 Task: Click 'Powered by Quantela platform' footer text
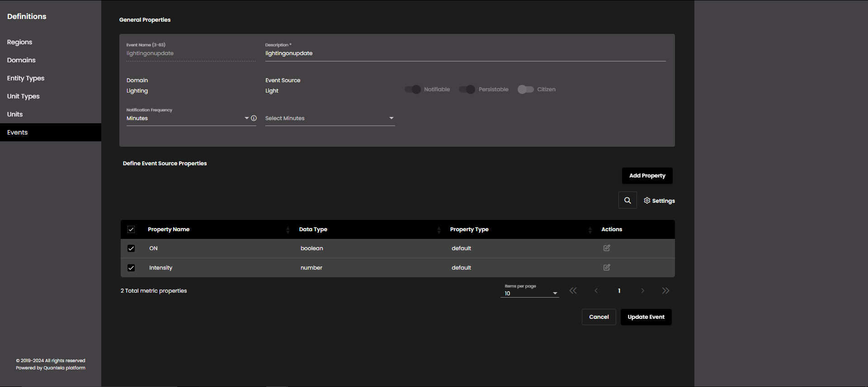point(51,368)
